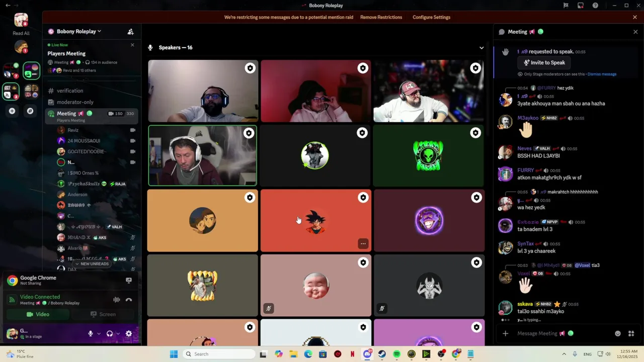Image resolution: width=644 pixels, height=362 pixels.
Task: Click username SynTax in chat
Action: click(525, 244)
